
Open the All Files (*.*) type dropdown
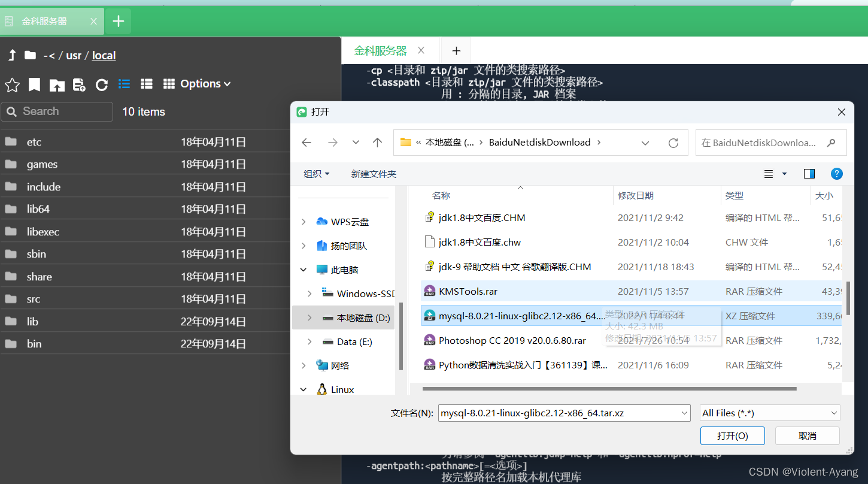click(x=770, y=413)
